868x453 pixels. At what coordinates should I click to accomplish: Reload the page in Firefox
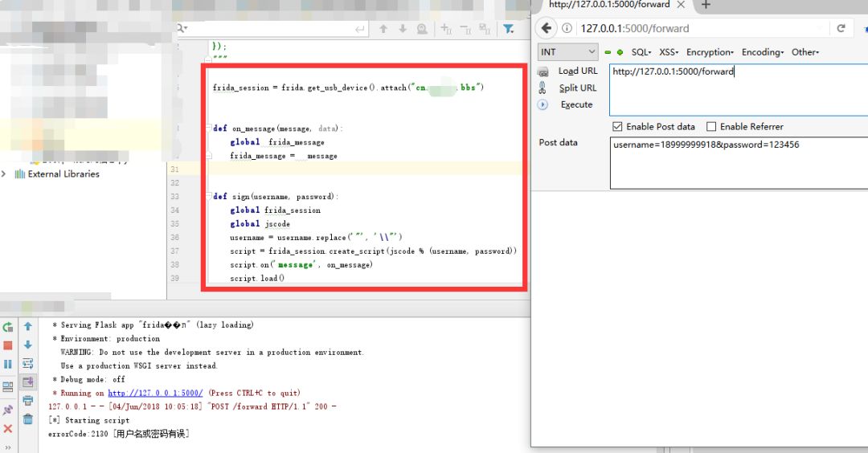[841, 28]
